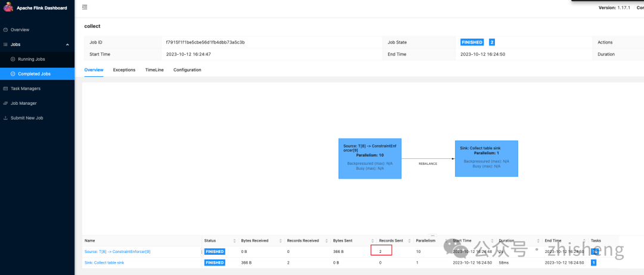The height and width of the screenshot is (275, 644).
Task: Click the 58ms duration cell
Action: pos(504,262)
